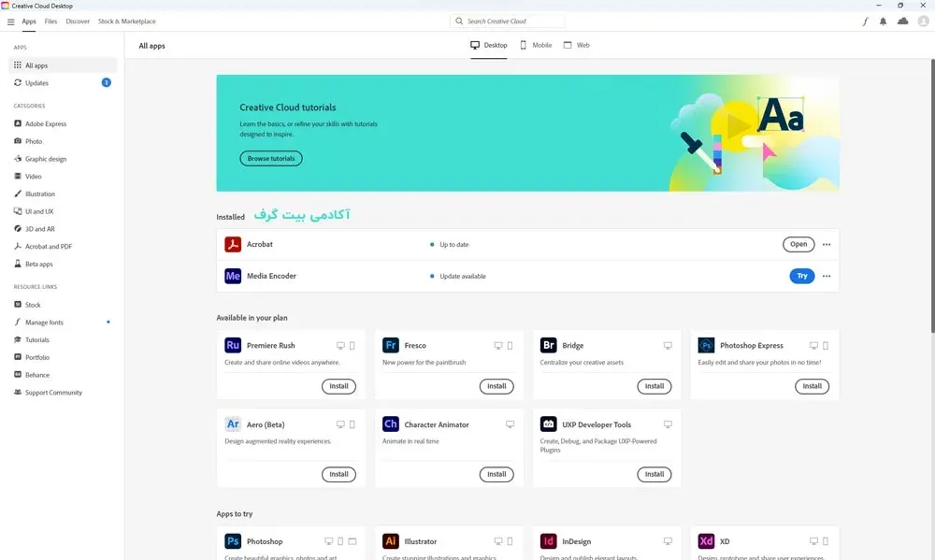Open the account profile avatar

[923, 22]
